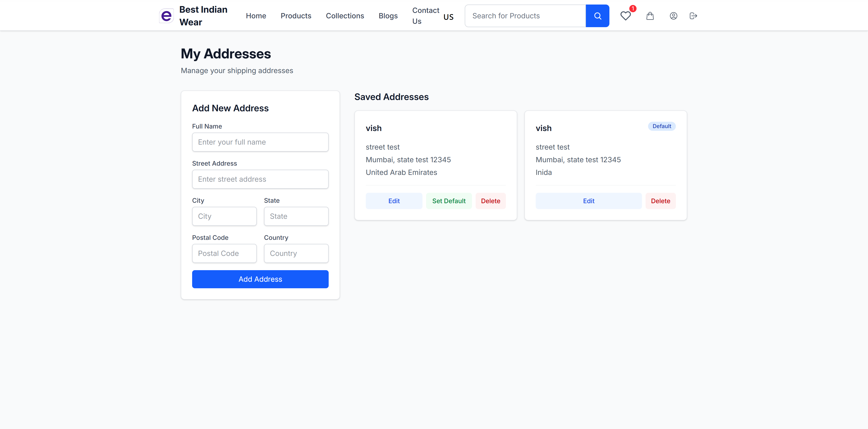Click the Add Address button
The height and width of the screenshot is (429, 868).
pyautogui.click(x=260, y=279)
